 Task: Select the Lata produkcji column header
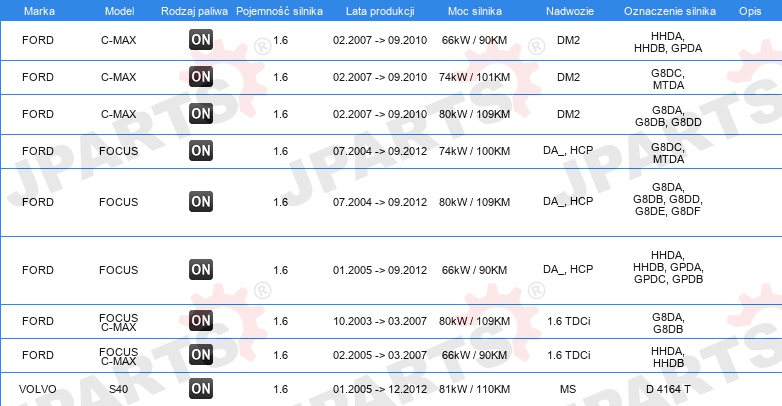coord(380,11)
